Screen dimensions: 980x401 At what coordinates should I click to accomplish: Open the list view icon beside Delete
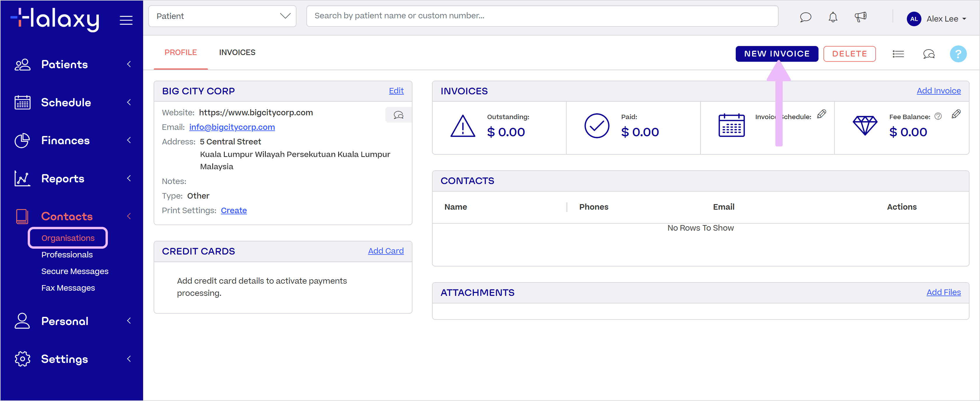tap(898, 54)
